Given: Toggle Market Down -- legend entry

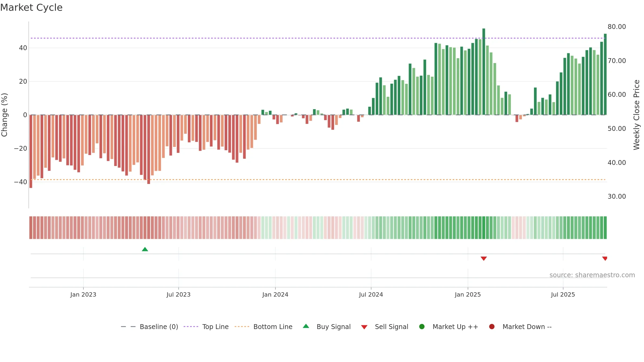Looking at the screenshot, I should coord(520,327).
